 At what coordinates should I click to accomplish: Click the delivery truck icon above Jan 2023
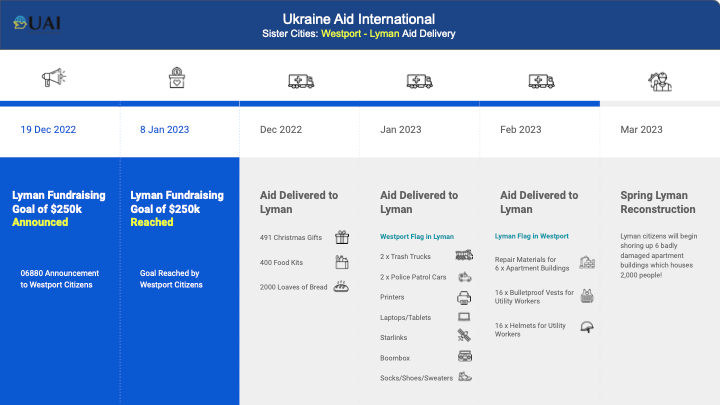[420, 81]
